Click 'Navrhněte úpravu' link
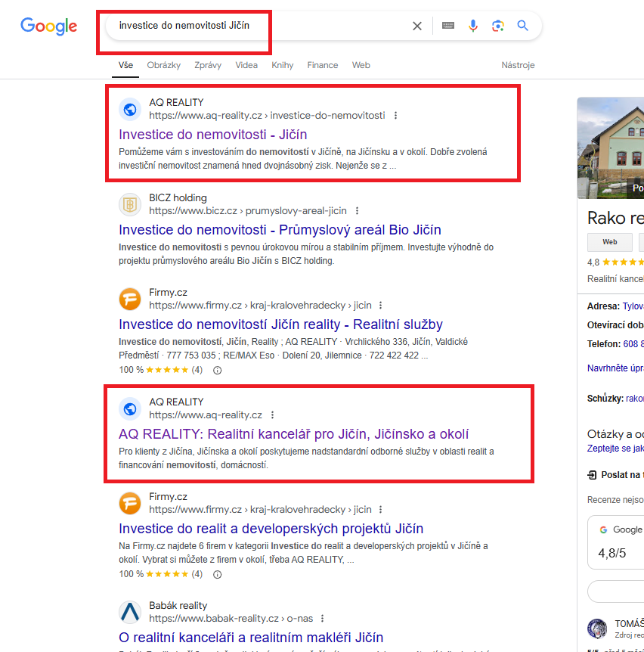This screenshot has height=652, width=644. click(615, 368)
